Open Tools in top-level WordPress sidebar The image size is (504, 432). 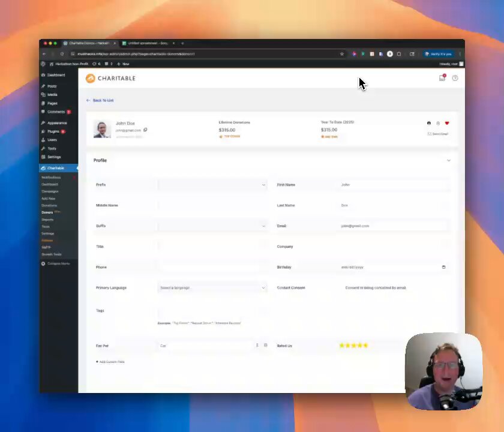[x=52, y=149]
